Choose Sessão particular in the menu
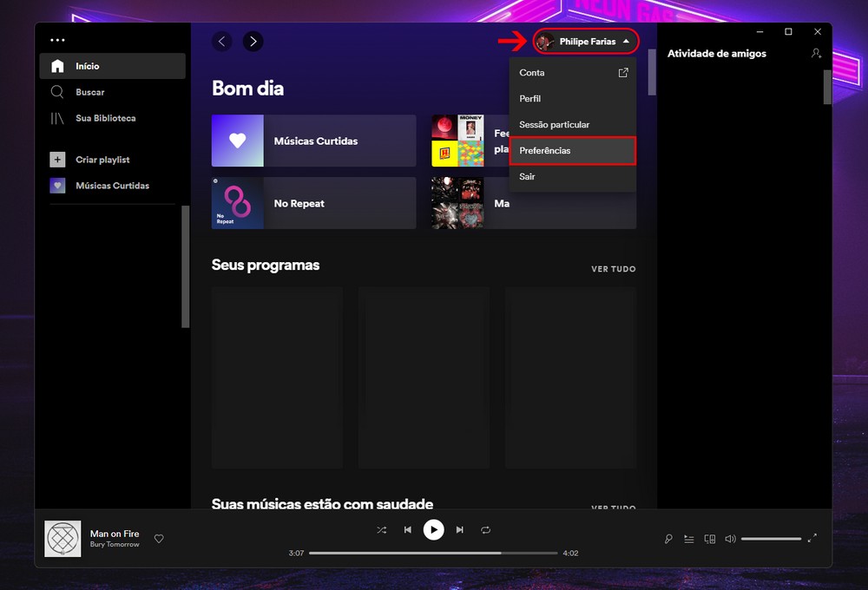This screenshot has height=590, width=868. (x=554, y=125)
